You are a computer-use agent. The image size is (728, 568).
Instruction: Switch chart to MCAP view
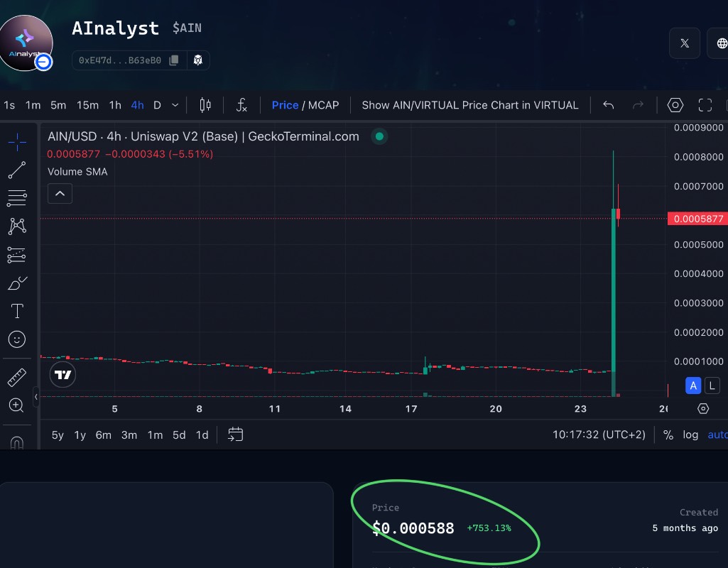(x=324, y=105)
